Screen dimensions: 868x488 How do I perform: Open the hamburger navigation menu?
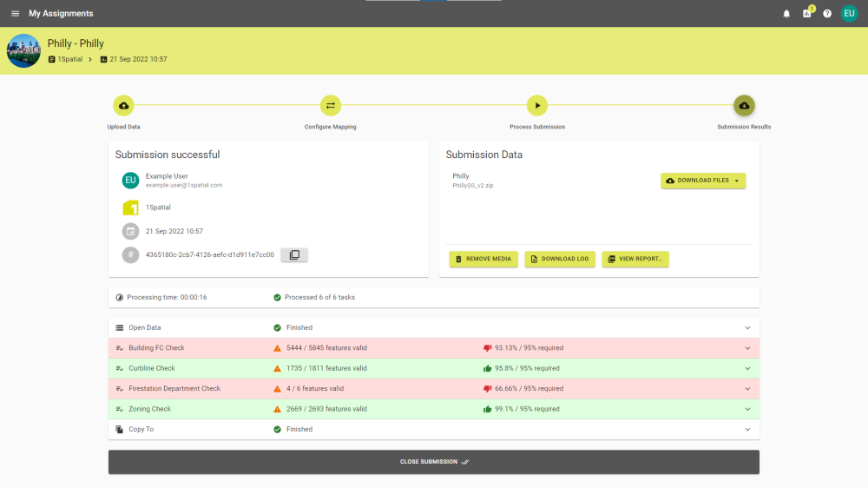pos(15,14)
